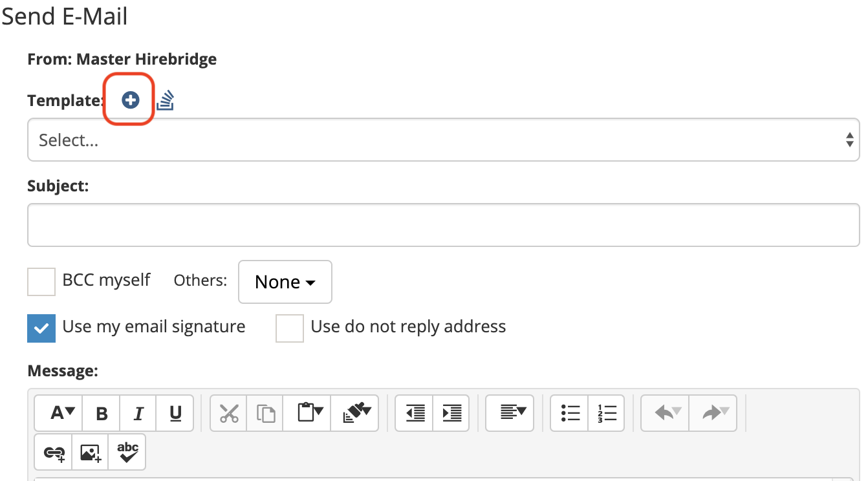Insert a hyperlink using the link icon
Viewport: 868px width, 481px height.
pyautogui.click(x=54, y=453)
